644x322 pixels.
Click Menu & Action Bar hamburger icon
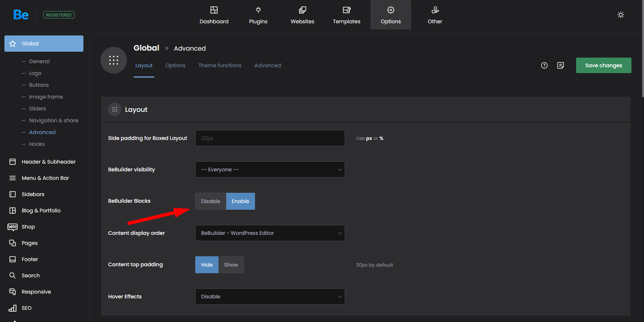click(13, 178)
